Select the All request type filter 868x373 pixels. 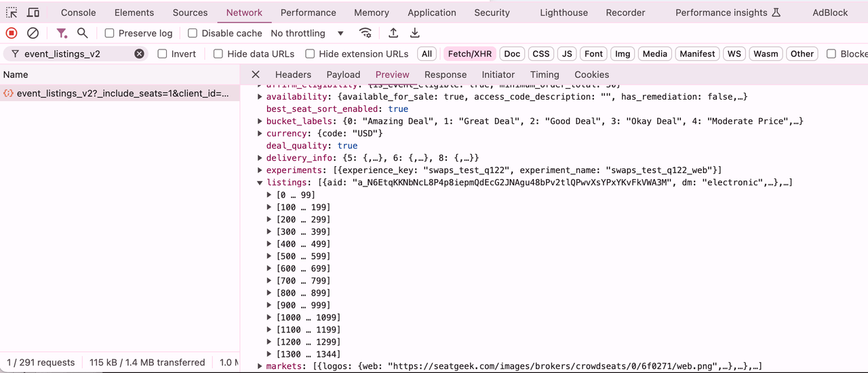pyautogui.click(x=427, y=54)
